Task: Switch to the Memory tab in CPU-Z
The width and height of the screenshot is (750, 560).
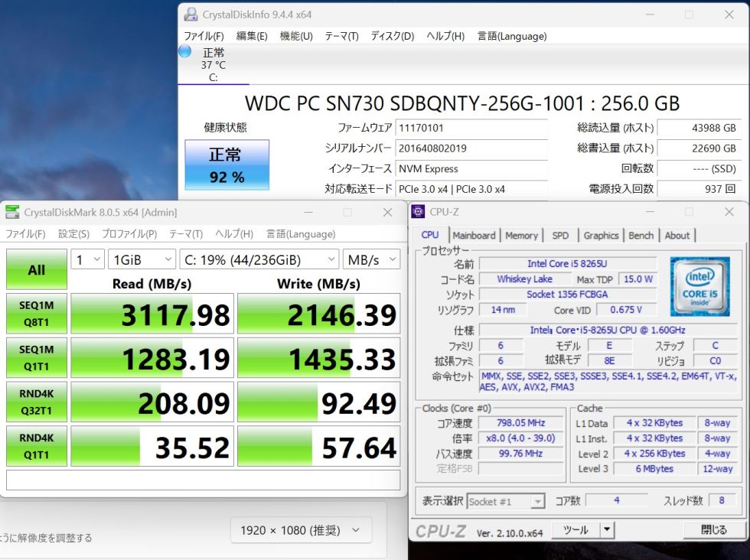Action: (521, 236)
